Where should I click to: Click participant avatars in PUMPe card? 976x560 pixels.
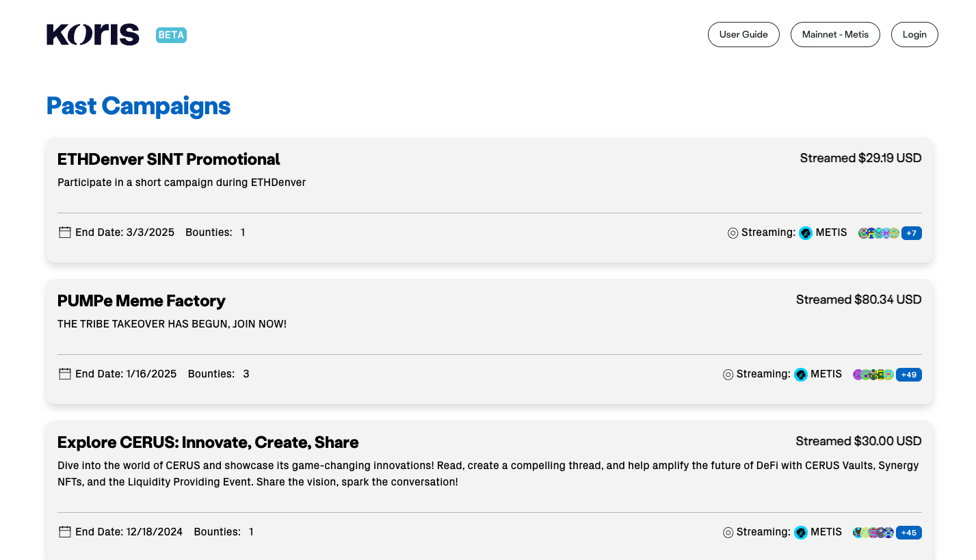pos(873,375)
